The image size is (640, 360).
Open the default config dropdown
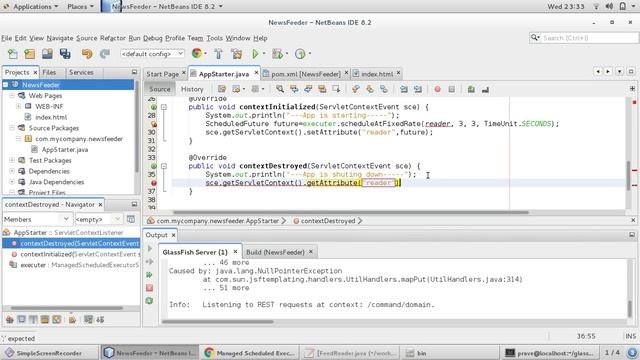click(152, 54)
